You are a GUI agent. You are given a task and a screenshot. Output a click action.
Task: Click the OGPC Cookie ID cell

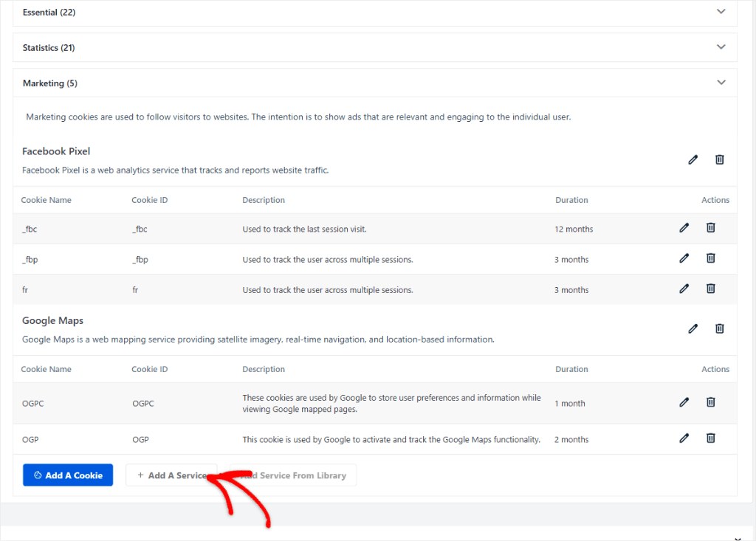143,404
